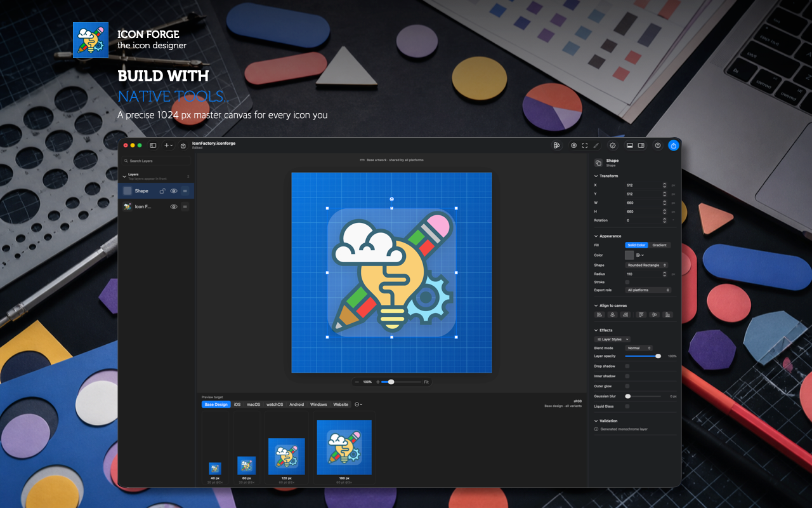Click the align top edge icon
812x508 pixels.
(x=641, y=314)
